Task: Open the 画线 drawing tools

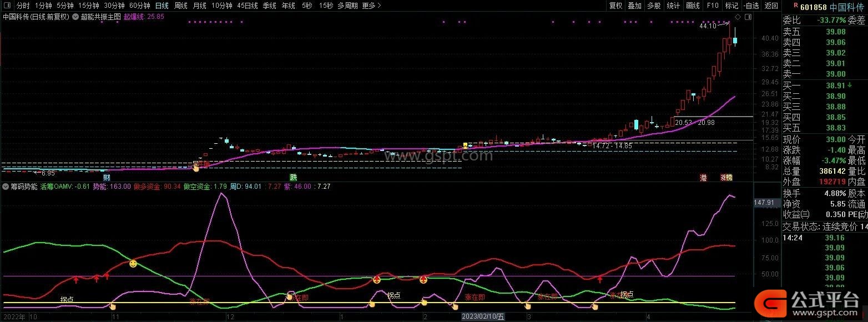Action: pyautogui.click(x=693, y=6)
